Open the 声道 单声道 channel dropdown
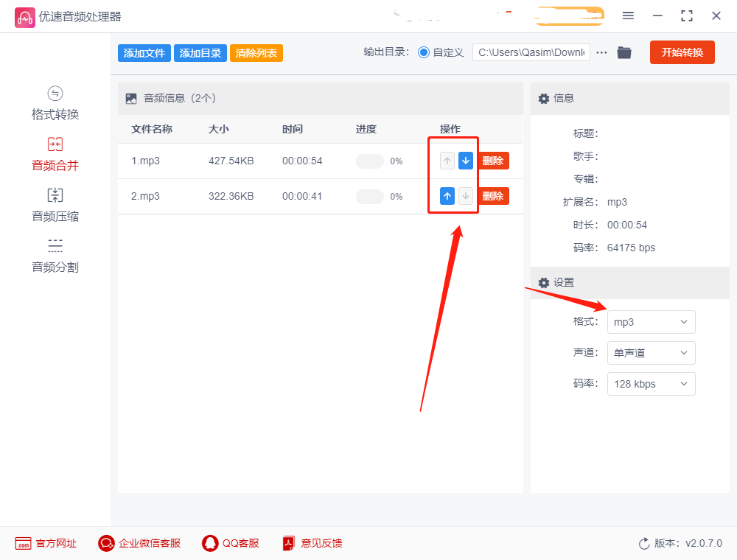 (651, 353)
